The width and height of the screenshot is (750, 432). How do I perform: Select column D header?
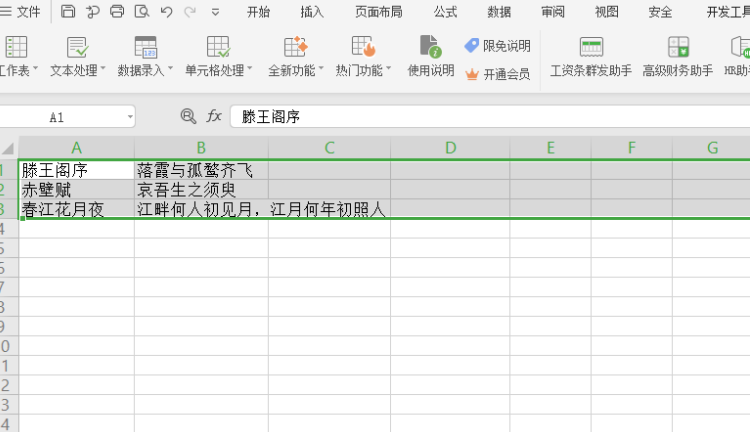[x=450, y=148]
